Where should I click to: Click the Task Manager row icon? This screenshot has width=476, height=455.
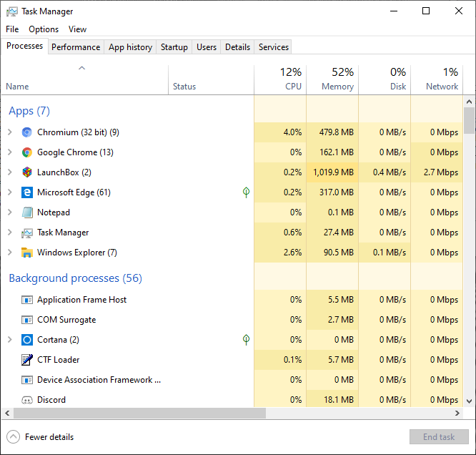(x=27, y=233)
